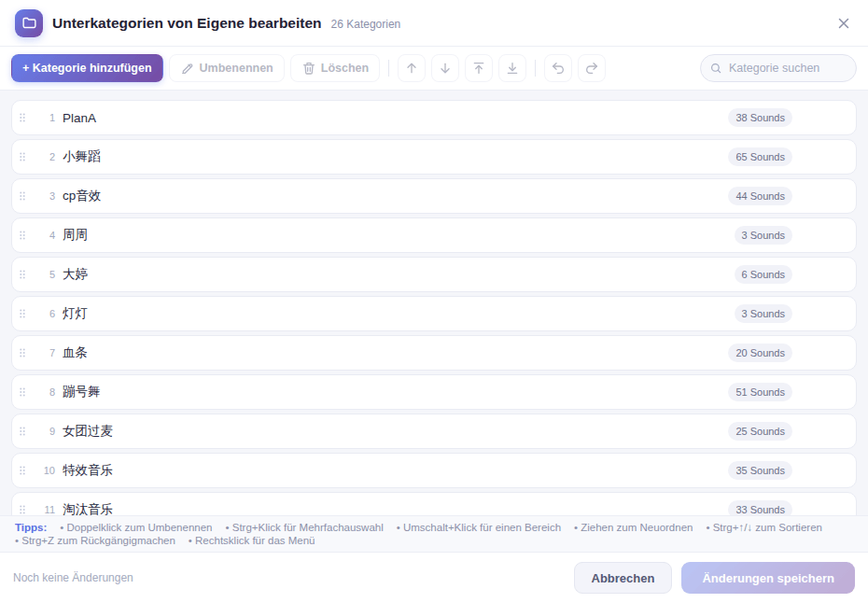Click drag handle for 小舞蹈 row
Screen dimensions: 868x603
[x=22, y=157]
